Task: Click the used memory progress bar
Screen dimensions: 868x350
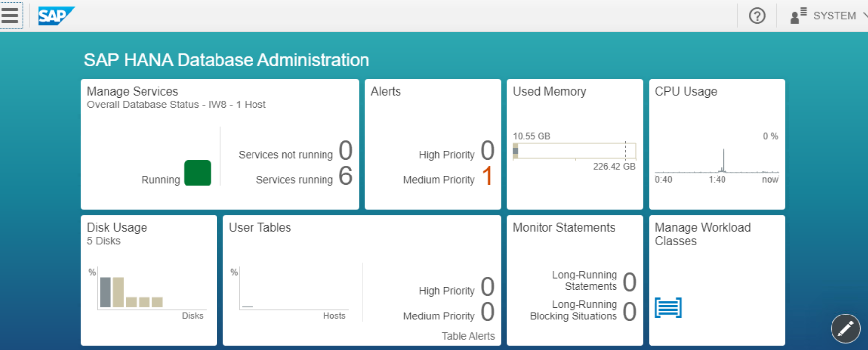Action: point(575,151)
